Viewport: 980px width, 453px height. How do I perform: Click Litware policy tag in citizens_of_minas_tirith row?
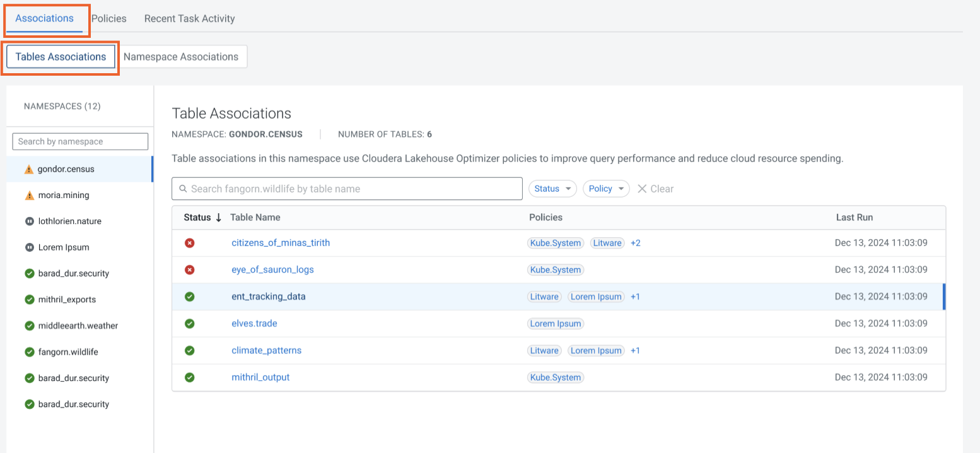(607, 243)
